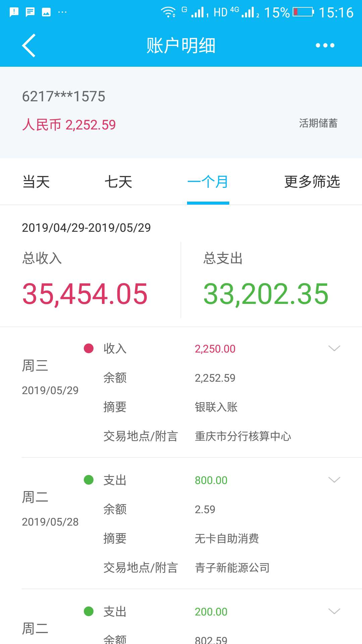Open the three-dot more options menu

[325, 45]
